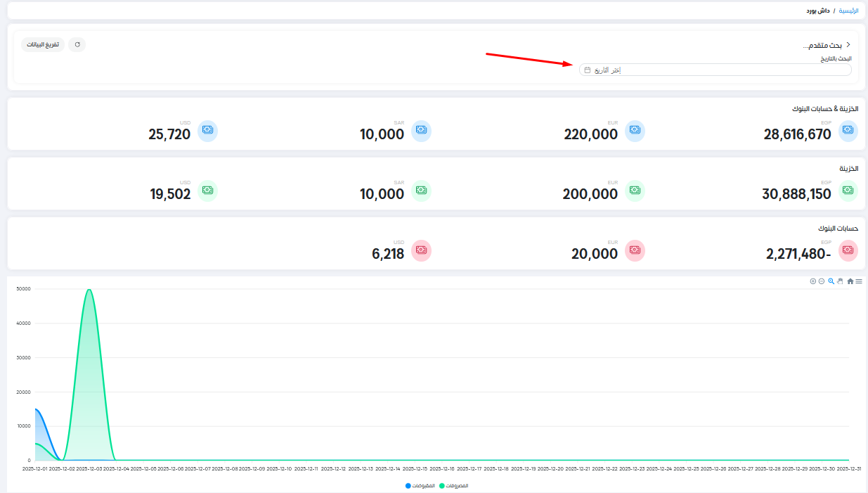868x493 pixels.
Task: Click the chart zoom in plus icon
Action: [813, 281]
